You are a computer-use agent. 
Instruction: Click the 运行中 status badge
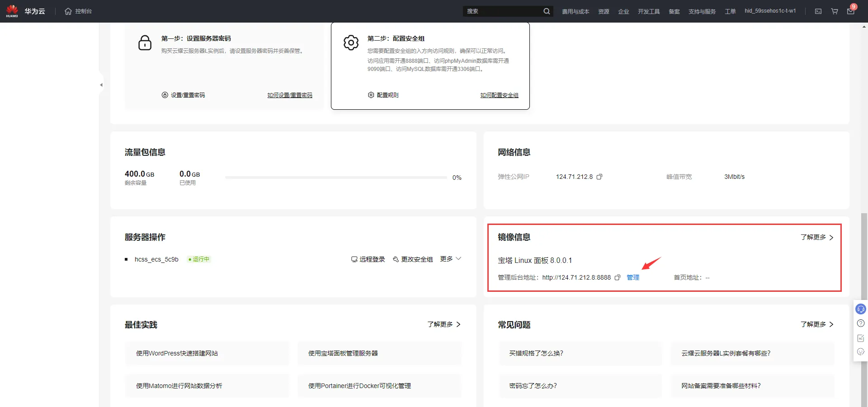coord(199,259)
